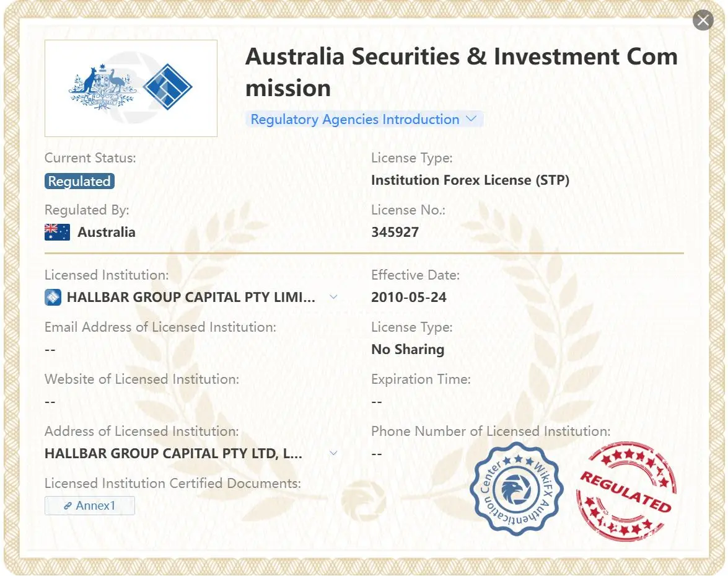Select Institution Forex License (STP) text

[x=470, y=180]
